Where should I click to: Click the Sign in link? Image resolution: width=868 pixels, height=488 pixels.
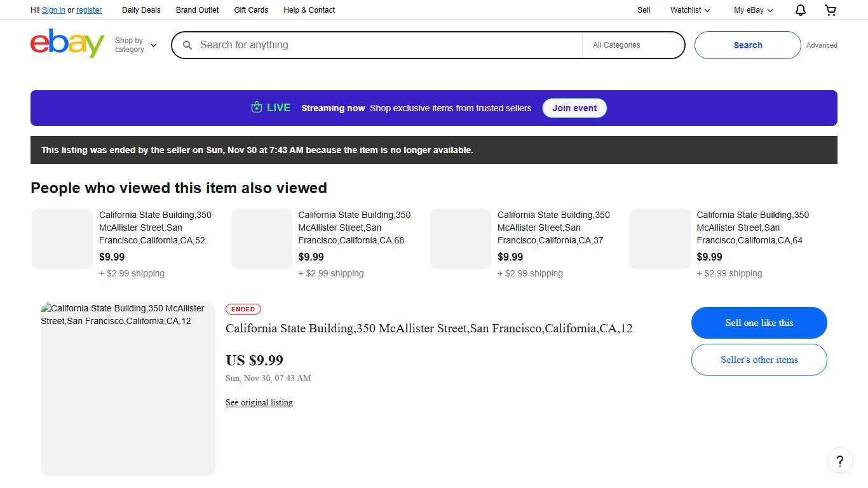click(x=53, y=10)
